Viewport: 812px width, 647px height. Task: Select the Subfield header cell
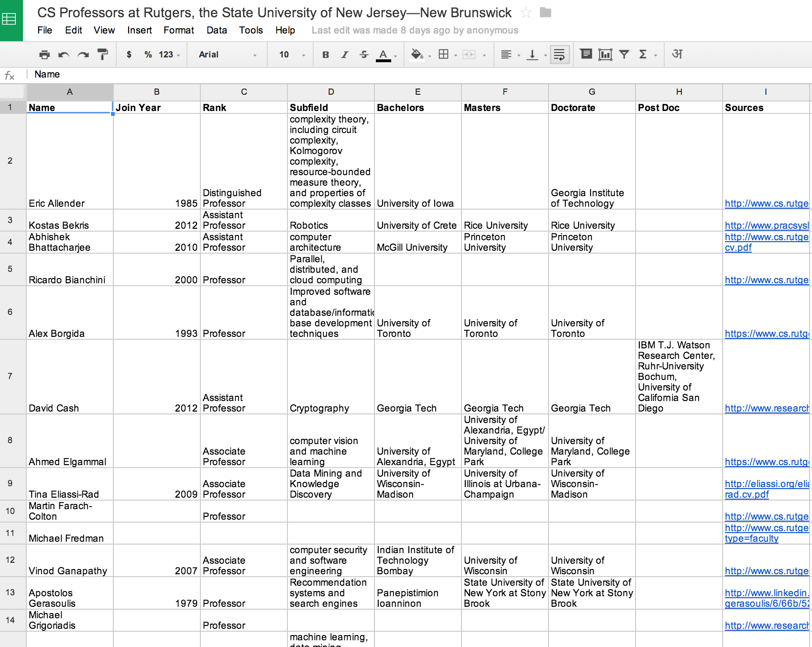coord(331,107)
